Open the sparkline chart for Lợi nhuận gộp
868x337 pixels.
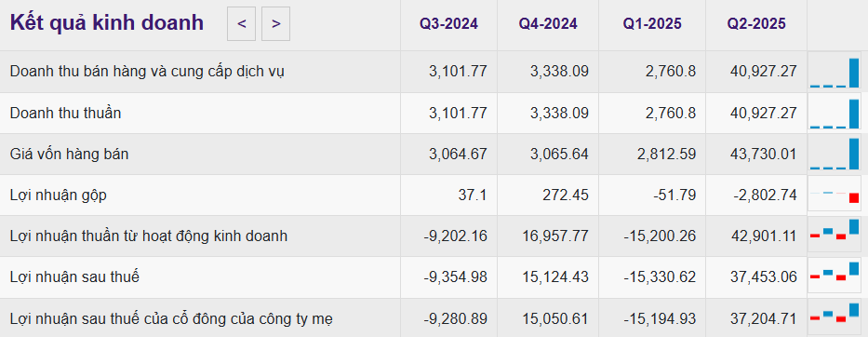835,195
